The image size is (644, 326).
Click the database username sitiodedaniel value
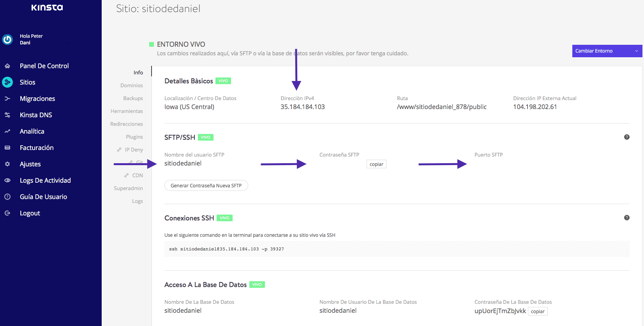pyautogui.click(x=338, y=310)
